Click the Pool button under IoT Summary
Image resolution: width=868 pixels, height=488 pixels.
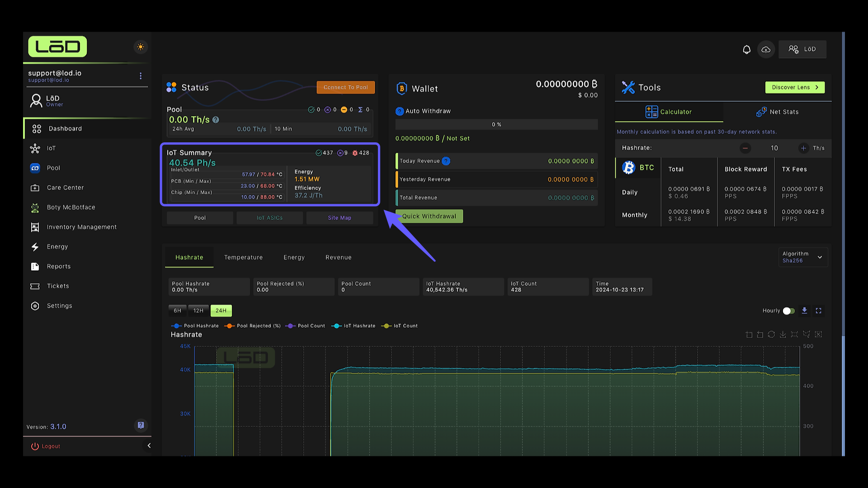coord(200,218)
